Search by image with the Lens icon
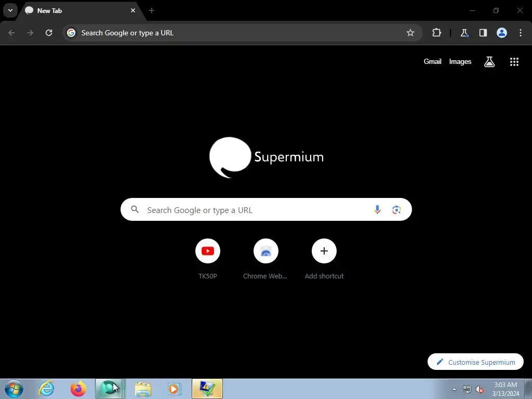 click(x=396, y=210)
